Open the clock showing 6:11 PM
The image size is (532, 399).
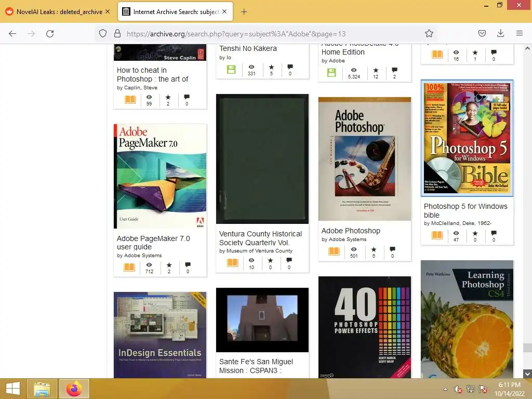509,389
